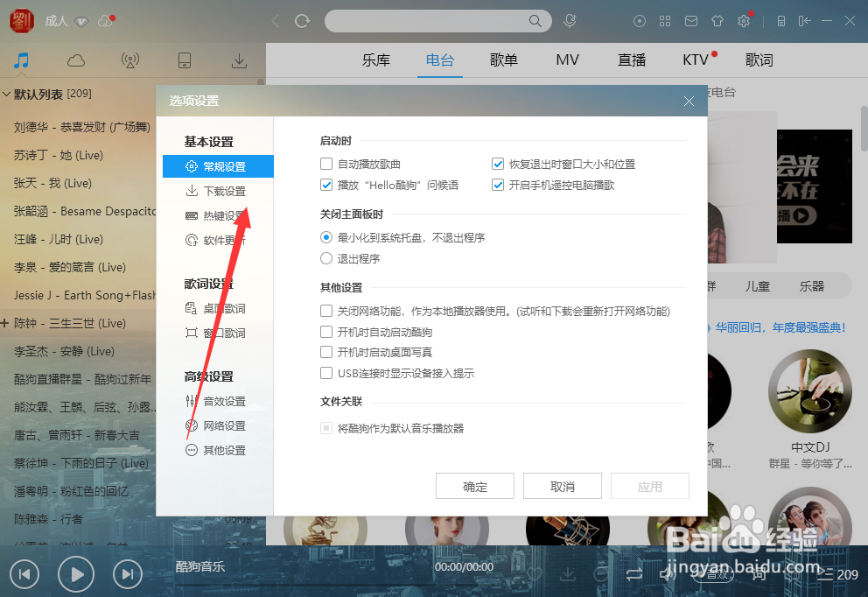Open the MV tab
The height and width of the screenshot is (597, 868).
(x=567, y=60)
